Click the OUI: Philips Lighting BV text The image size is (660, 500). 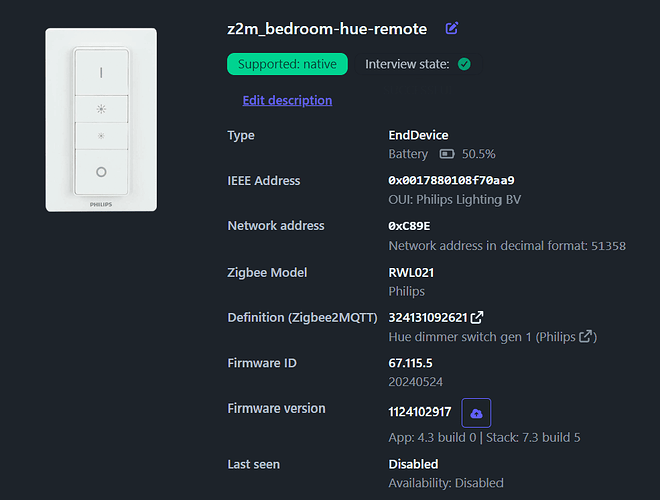coord(455,199)
